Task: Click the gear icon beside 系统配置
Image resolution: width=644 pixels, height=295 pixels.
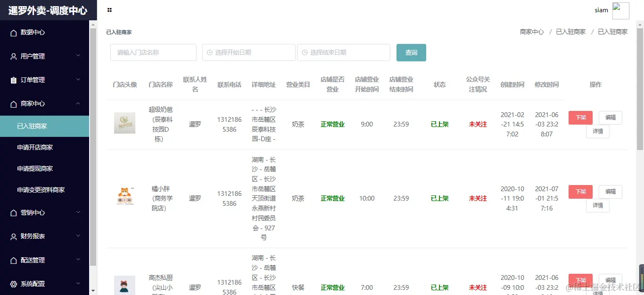Action: 14,284
